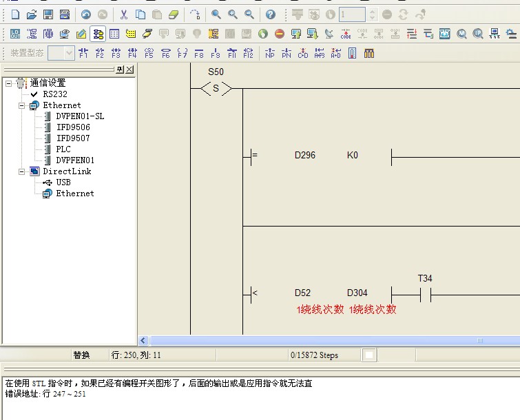Screen dimensions: 520x420
Task: Collapse the DirectLink tree node
Action: coord(22,171)
